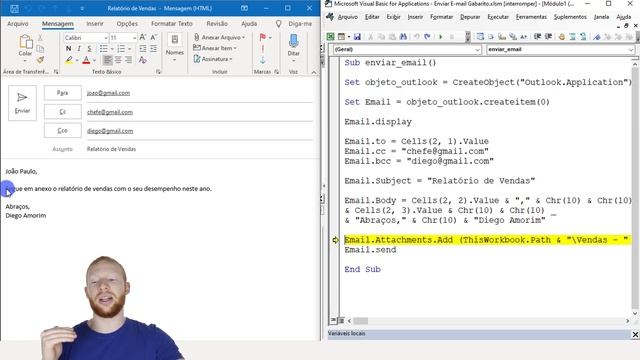Close the Variáveis locais panel
Viewport: 640px width, 360px height.
635,334
